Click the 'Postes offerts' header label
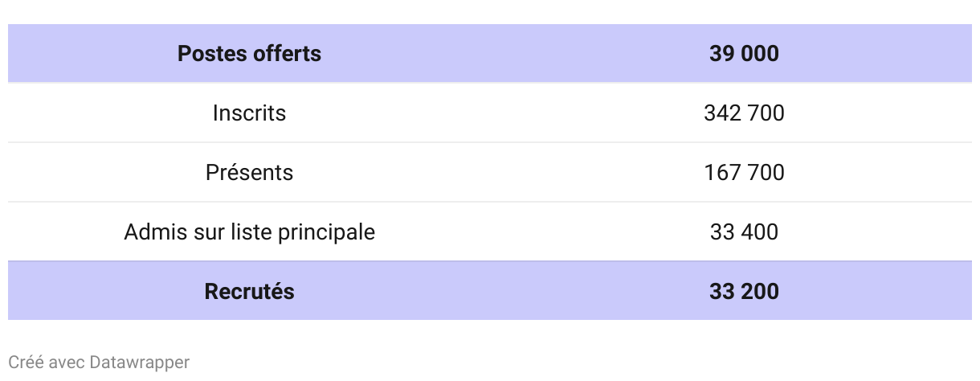Viewport: 980px width, 381px height. point(249,54)
